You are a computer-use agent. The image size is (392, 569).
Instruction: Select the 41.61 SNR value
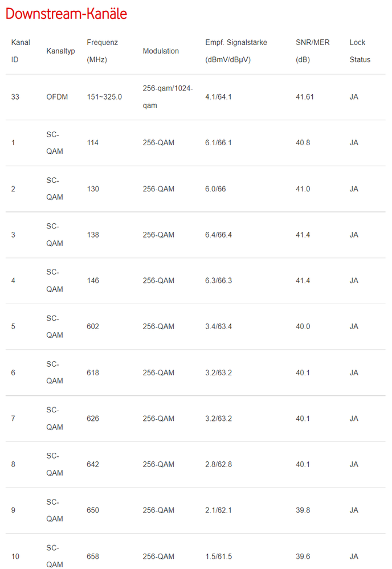click(305, 97)
